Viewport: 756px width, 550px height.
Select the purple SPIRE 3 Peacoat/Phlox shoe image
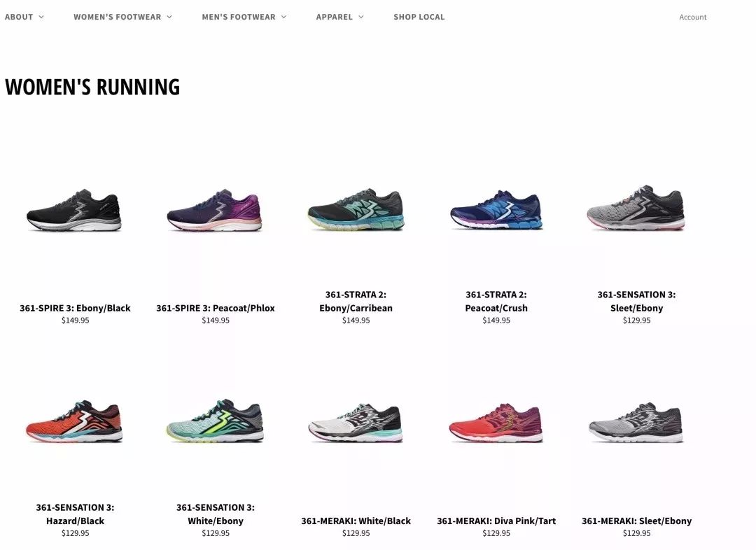215,211
